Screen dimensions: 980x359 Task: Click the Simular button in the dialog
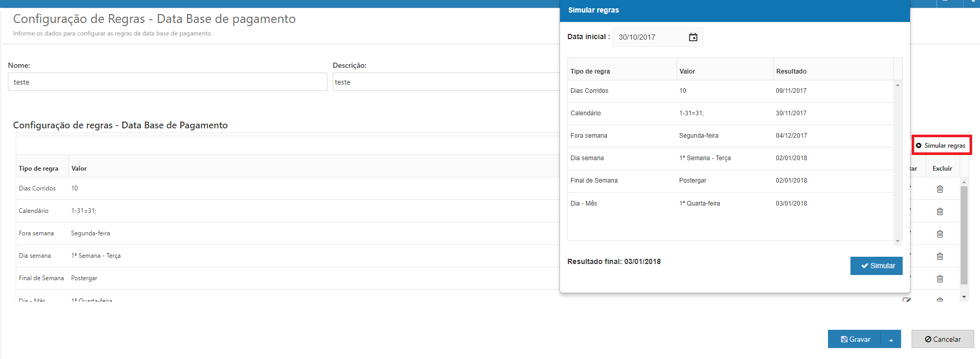click(x=876, y=266)
